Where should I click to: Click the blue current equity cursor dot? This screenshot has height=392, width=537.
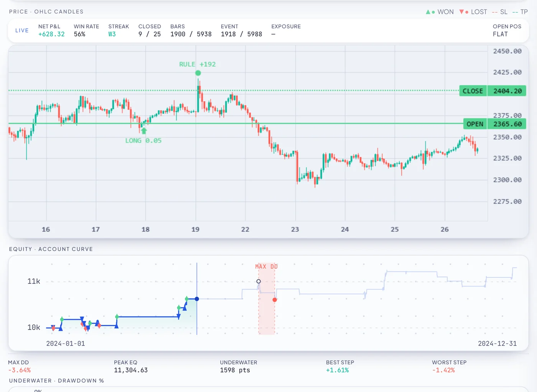[x=197, y=299]
